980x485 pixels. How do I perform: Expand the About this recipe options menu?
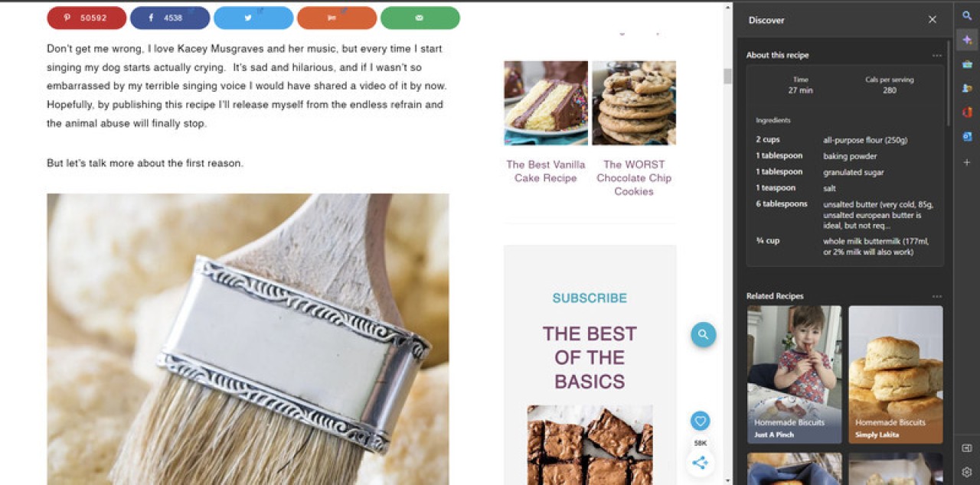click(937, 55)
